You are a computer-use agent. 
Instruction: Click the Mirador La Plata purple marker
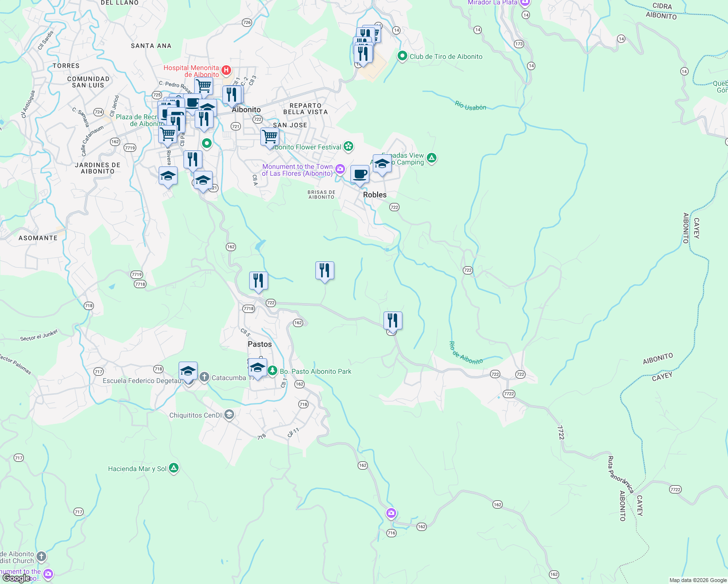(525, 3)
